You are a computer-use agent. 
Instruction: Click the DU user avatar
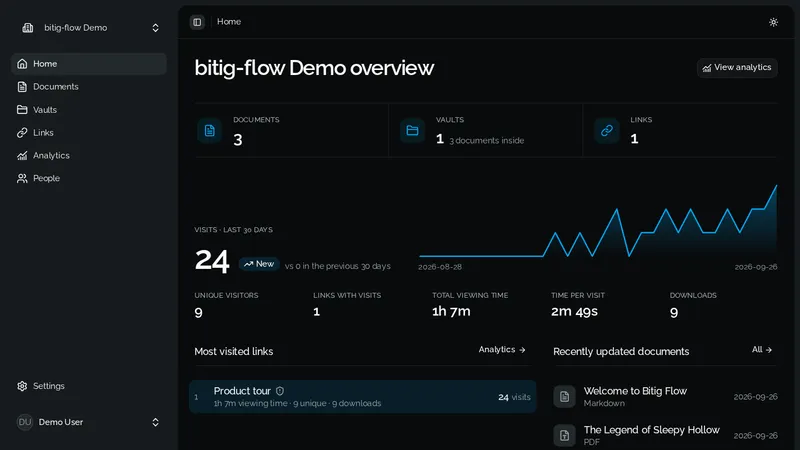click(24, 422)
